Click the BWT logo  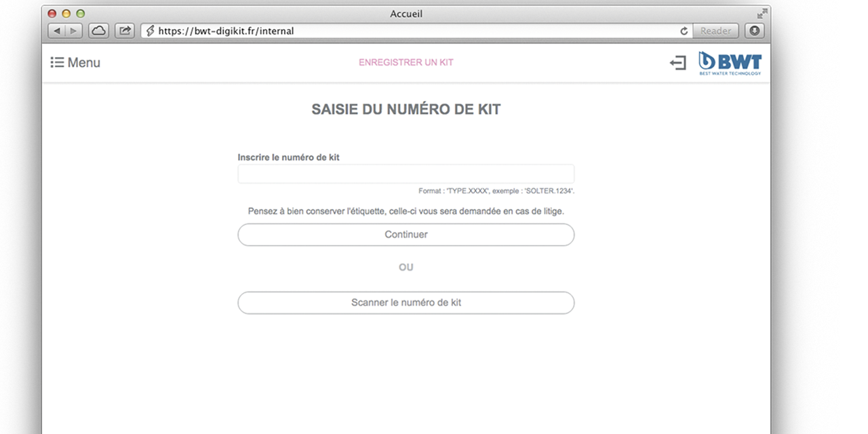pos(730,63)
